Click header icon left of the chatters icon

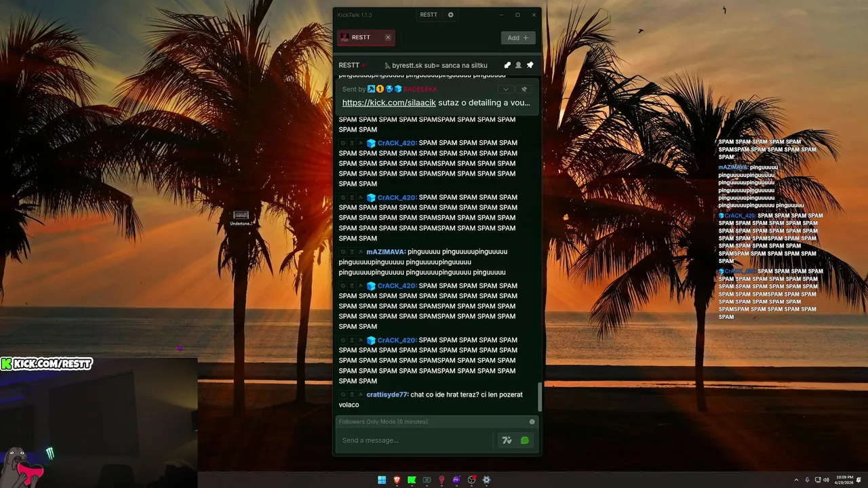coord(507,65)
